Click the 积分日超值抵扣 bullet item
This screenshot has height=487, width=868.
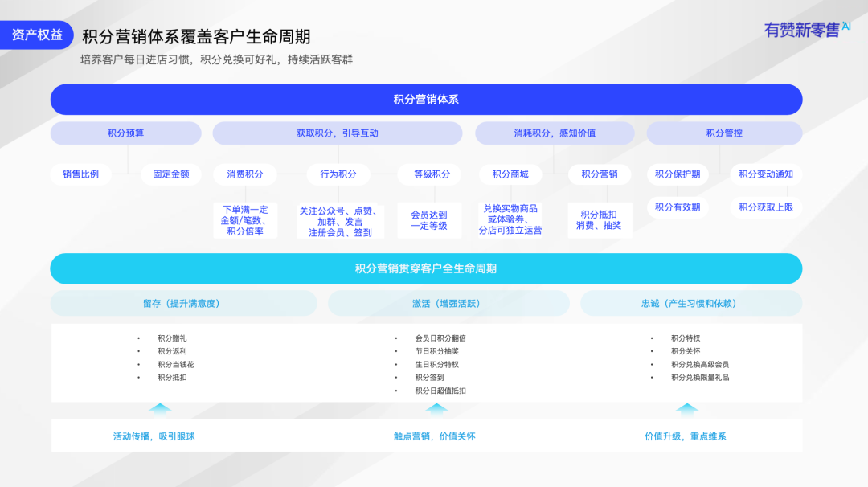coord(440,391)
